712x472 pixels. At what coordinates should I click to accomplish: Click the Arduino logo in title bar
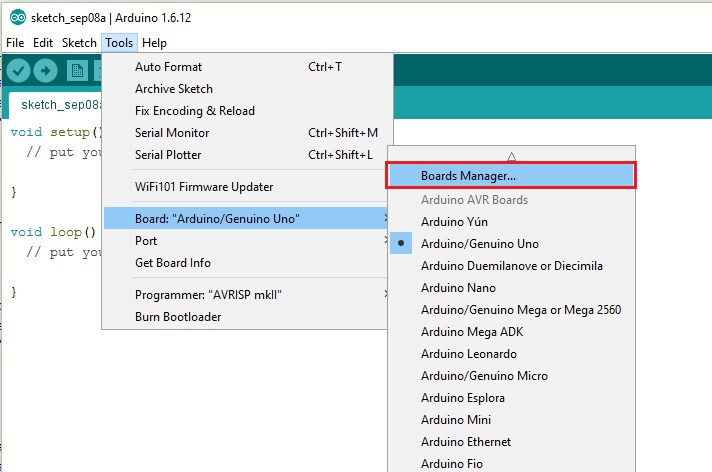point(18,18)
